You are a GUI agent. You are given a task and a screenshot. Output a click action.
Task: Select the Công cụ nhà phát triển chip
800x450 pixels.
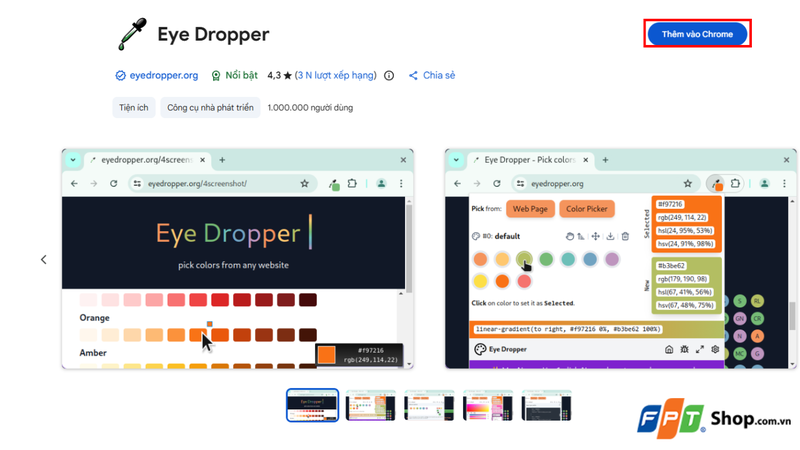[x=210, y=108]
